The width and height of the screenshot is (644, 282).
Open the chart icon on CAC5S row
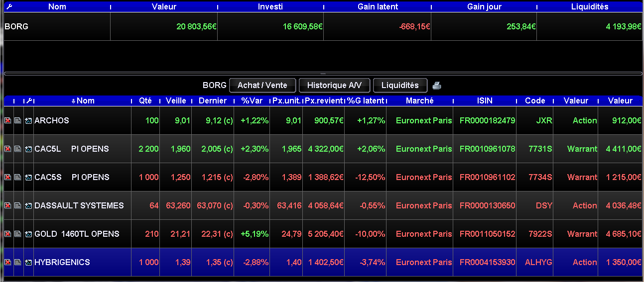pyautogui.click(x=28, y=178)
